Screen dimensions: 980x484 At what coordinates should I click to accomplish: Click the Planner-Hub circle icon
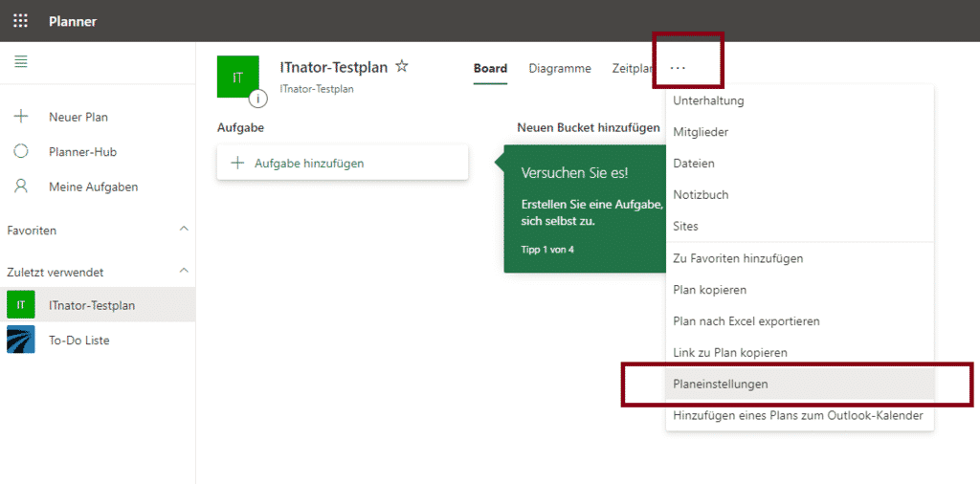click(21, 151)
